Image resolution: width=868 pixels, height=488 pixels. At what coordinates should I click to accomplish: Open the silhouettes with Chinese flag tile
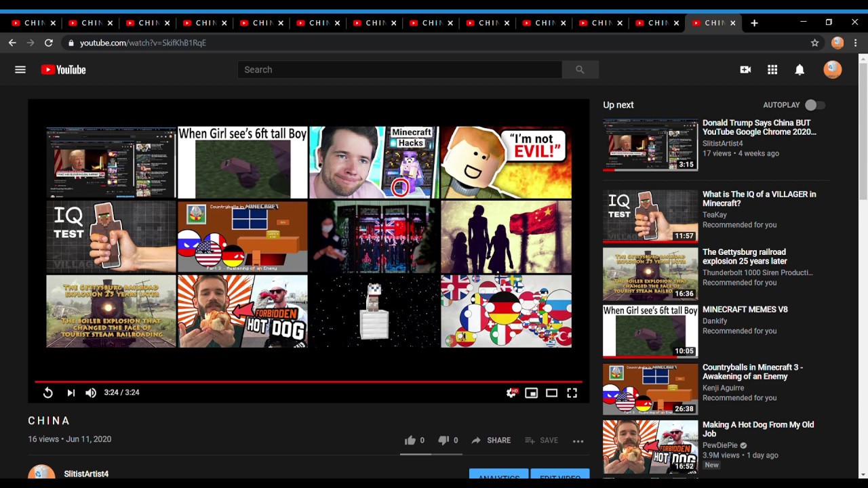506,237
